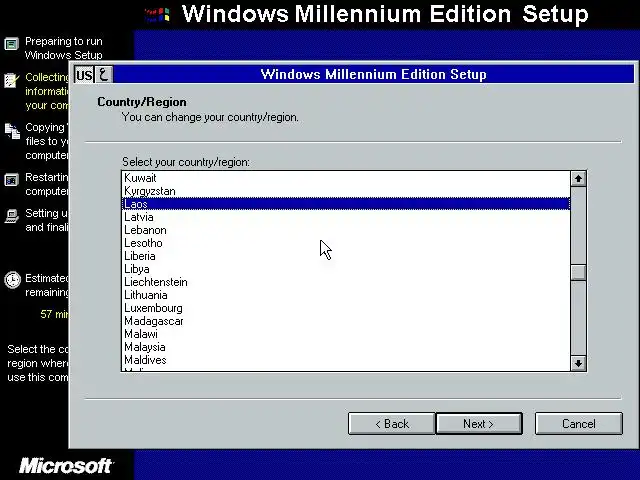Screen dimensions: 640x480
Task: Select Luxembourg from the list
Action: point(346,308)
